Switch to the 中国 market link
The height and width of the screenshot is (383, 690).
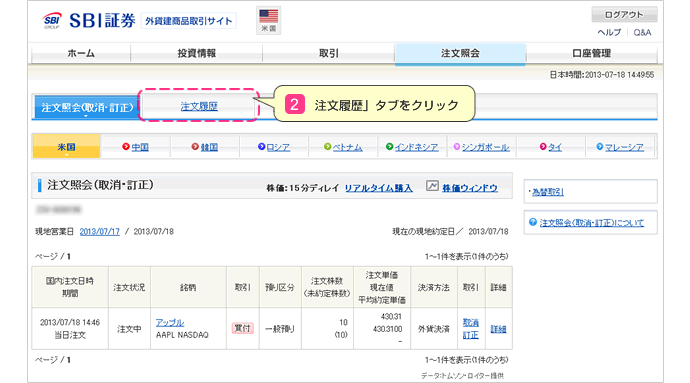pyautogui.click(x=140, y=147)
